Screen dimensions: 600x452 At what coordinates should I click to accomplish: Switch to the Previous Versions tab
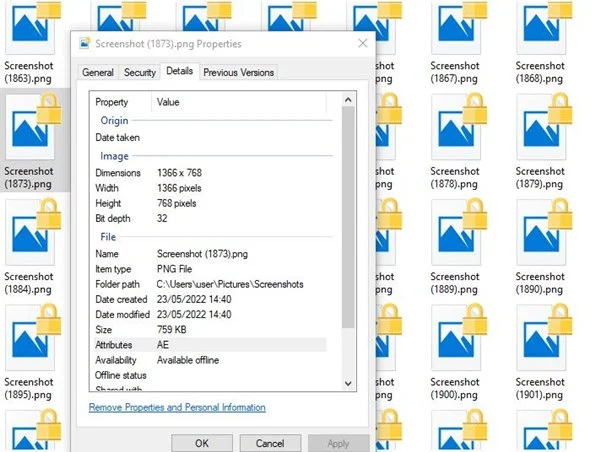(x=238, y=72)
